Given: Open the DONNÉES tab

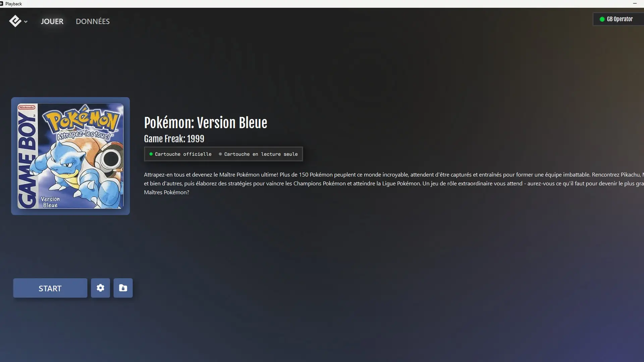Looking at the screenshot, I should click(x=93, y=21).
